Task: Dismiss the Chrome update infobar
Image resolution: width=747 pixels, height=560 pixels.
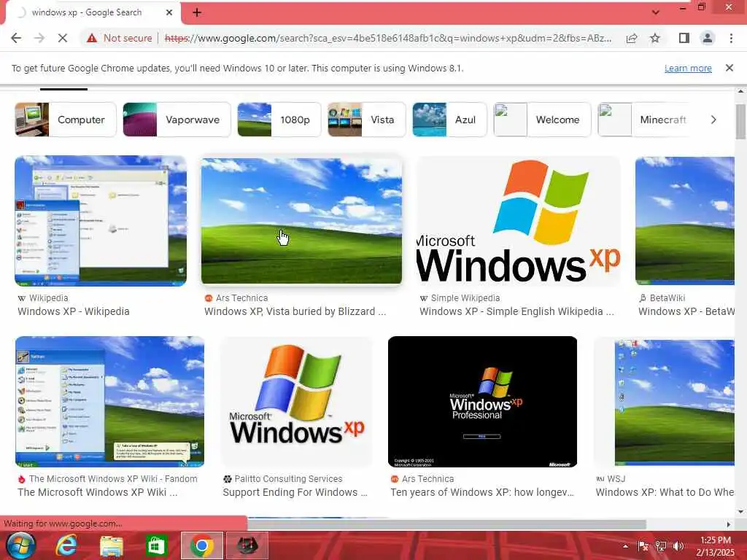Action: tap(729, 68)
